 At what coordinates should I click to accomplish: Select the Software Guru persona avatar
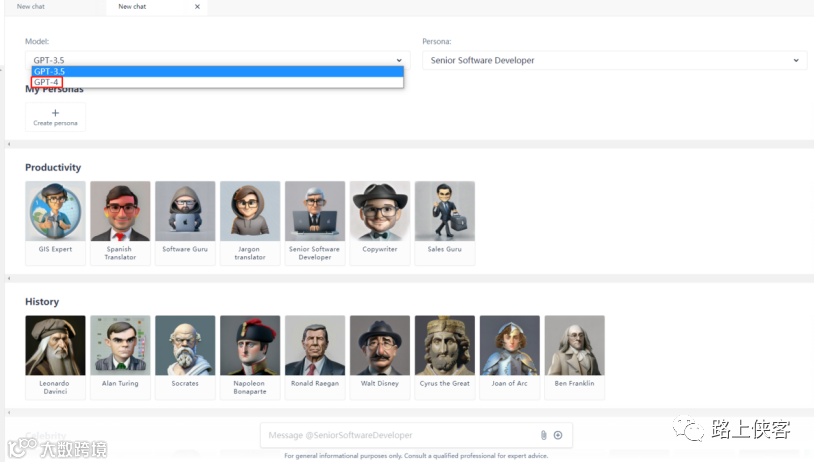click(x=185, y=211)
